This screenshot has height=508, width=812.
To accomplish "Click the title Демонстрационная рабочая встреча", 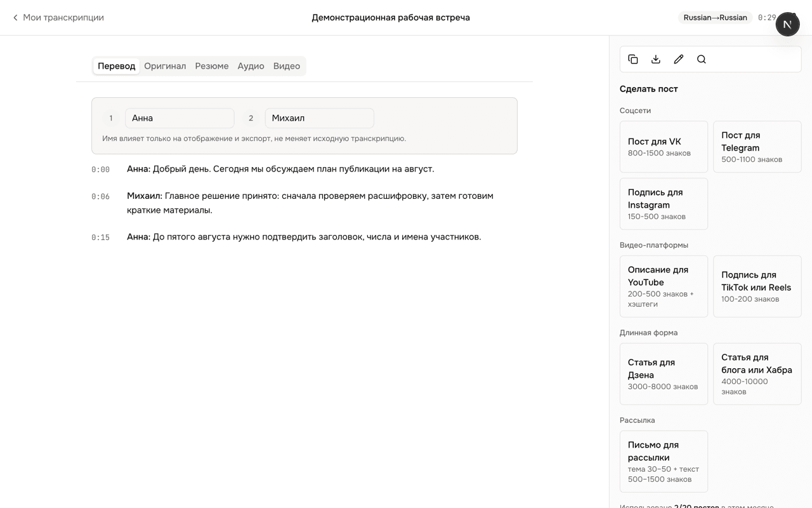I will tap(391, 18).
